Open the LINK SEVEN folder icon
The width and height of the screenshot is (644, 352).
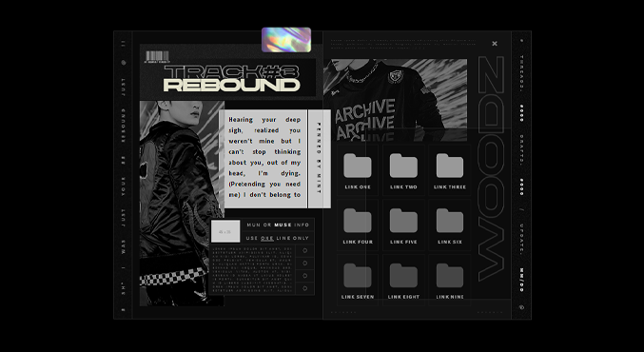coord(358,276)
